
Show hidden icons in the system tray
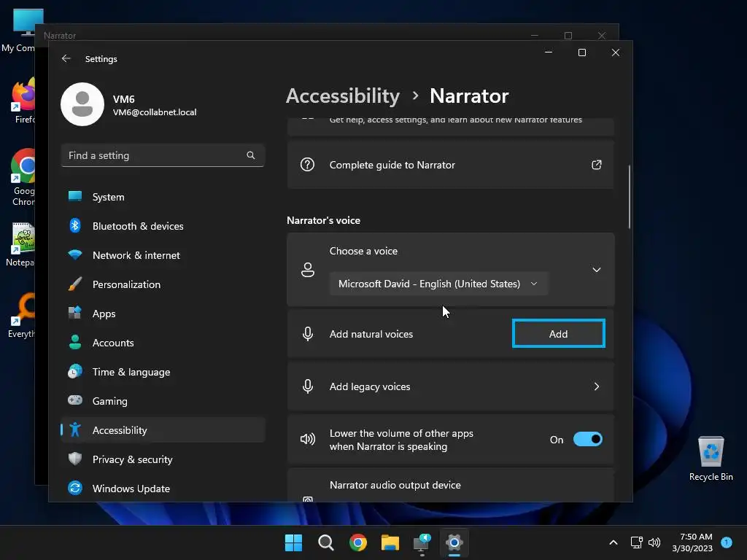614,542
